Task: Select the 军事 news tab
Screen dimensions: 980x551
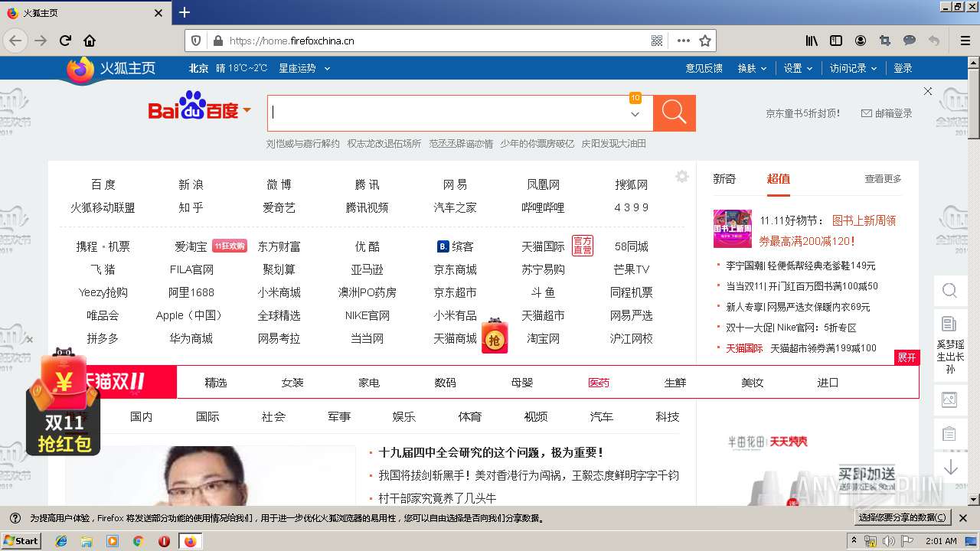Action: click(339, 417)
